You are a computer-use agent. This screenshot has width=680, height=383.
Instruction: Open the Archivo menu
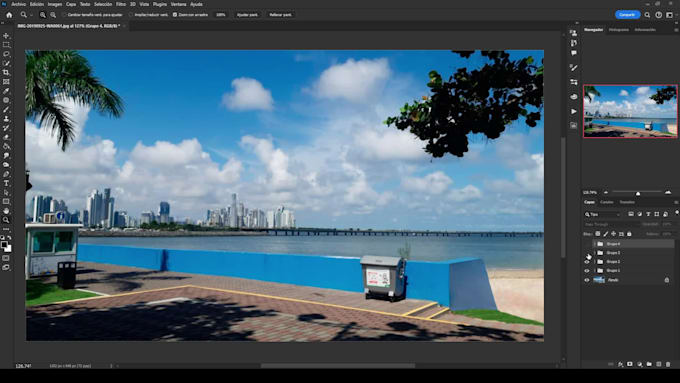tap(18, 4)
